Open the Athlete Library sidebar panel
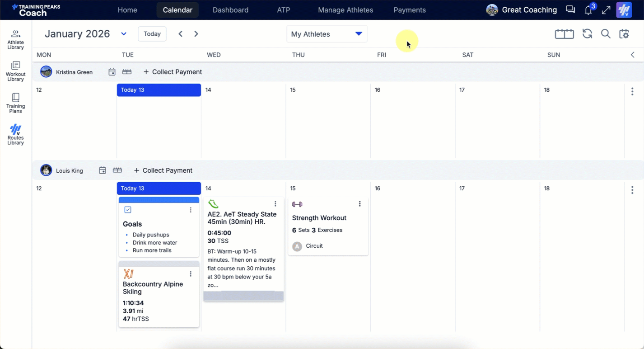The width and height of the screenshot is (644, 349). tap(15, 39)
